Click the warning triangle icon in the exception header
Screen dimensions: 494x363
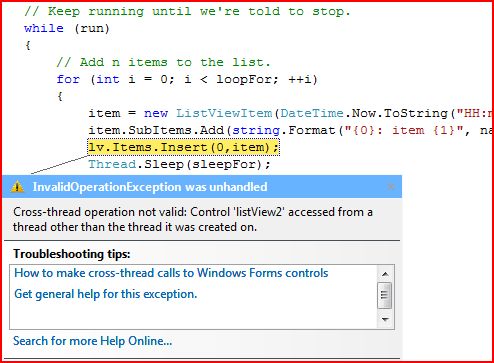pyautogui.click(x=17, y=187)
